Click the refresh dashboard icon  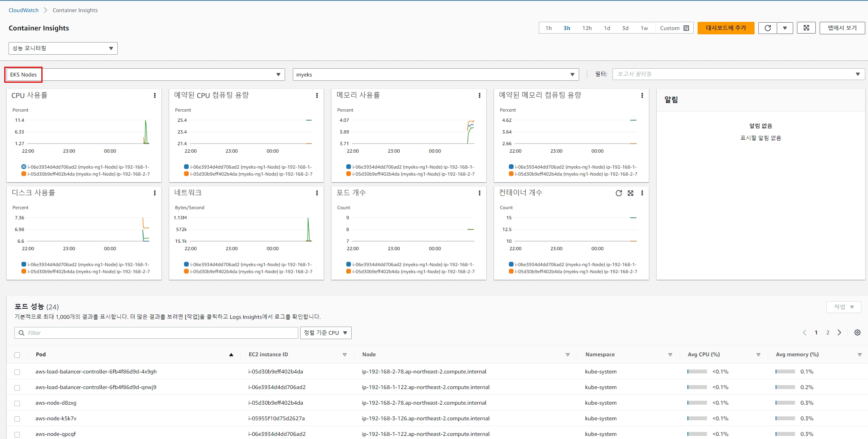[x=767, y=28]
